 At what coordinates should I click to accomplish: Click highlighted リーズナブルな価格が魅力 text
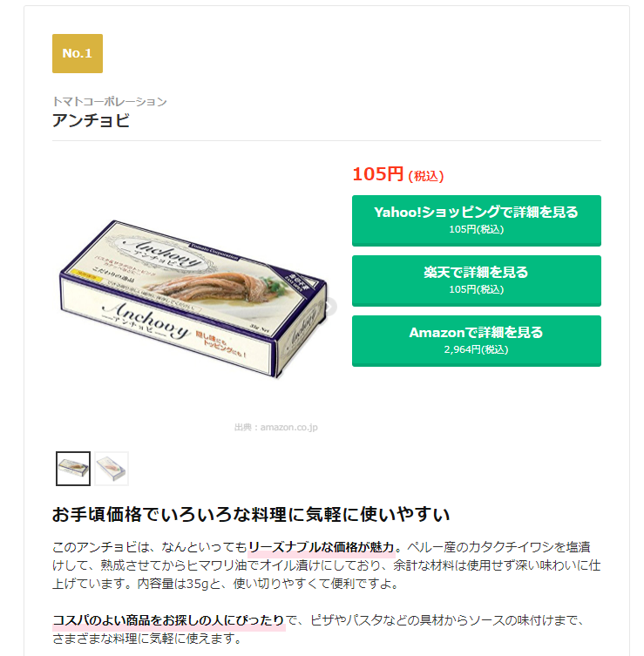coord(322,547)
